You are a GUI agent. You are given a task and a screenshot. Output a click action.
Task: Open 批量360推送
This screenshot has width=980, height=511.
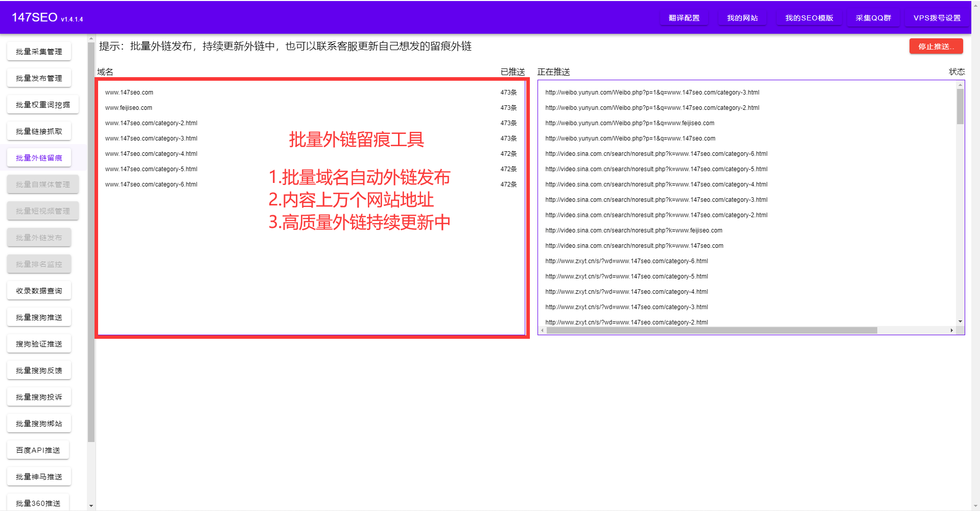[x=38, y=502]
